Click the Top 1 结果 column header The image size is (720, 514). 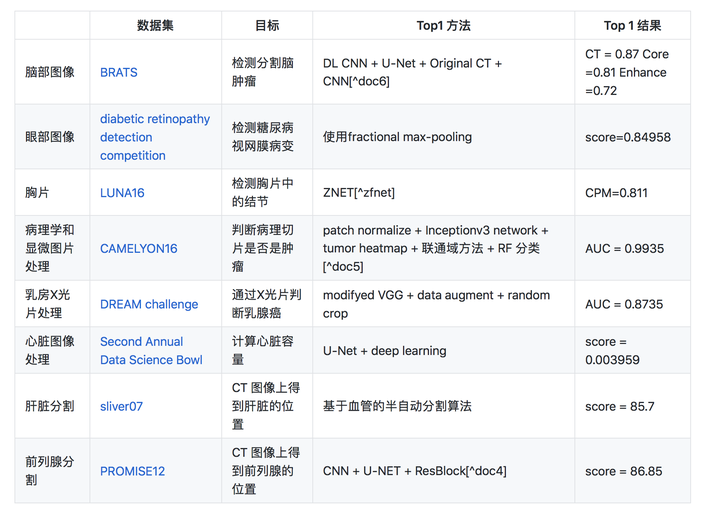pyautogui.click(x=632, y=25)
